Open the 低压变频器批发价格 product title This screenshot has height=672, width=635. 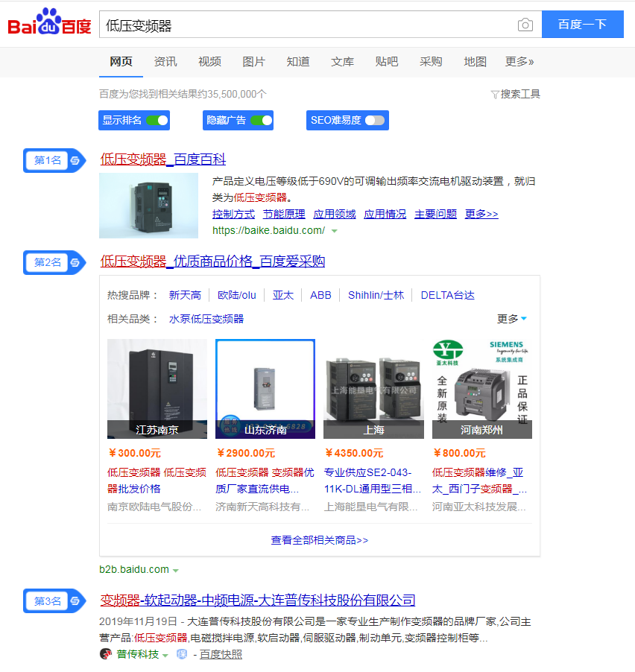click(157, 481)
